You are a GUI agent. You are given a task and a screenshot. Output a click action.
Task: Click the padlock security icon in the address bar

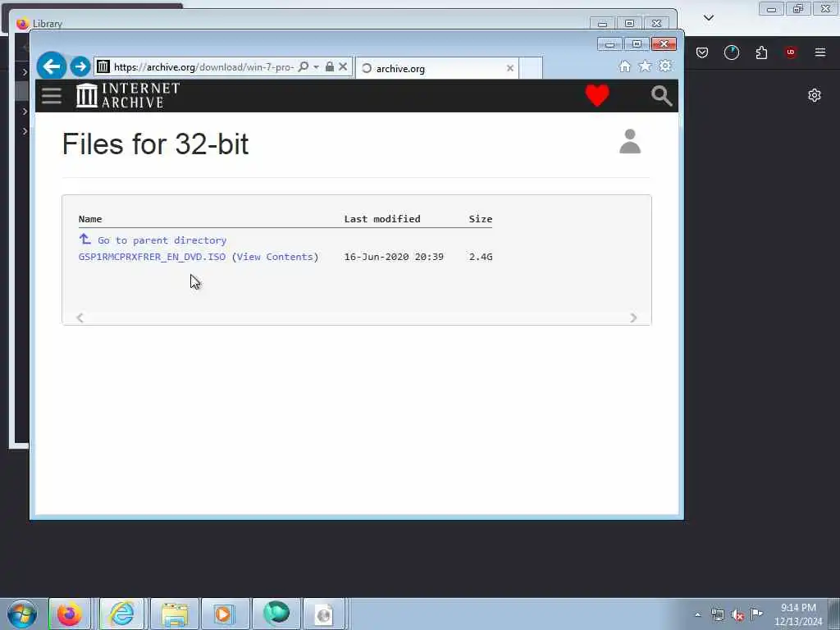pyautogui.click(x=330, y=66)
